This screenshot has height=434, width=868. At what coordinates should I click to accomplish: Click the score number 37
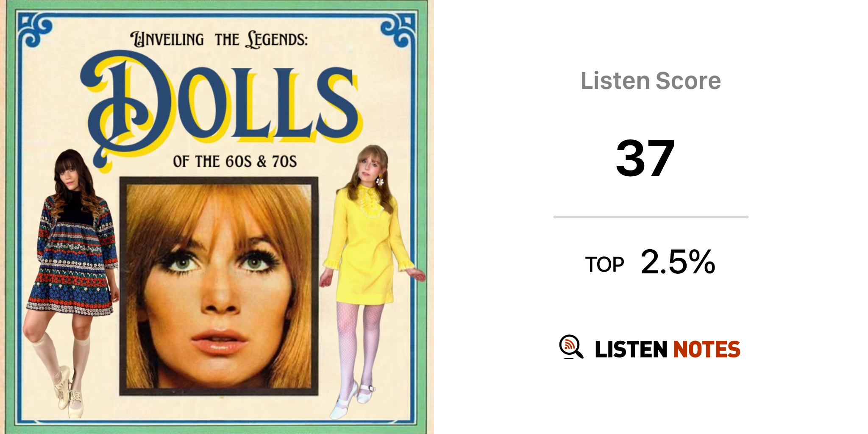645,159
